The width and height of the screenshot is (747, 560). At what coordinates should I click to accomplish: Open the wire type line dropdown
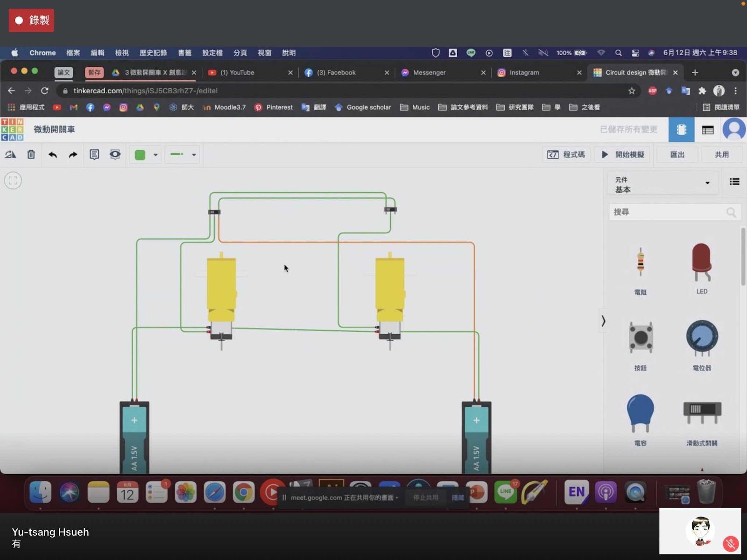(x=183, y=154)
